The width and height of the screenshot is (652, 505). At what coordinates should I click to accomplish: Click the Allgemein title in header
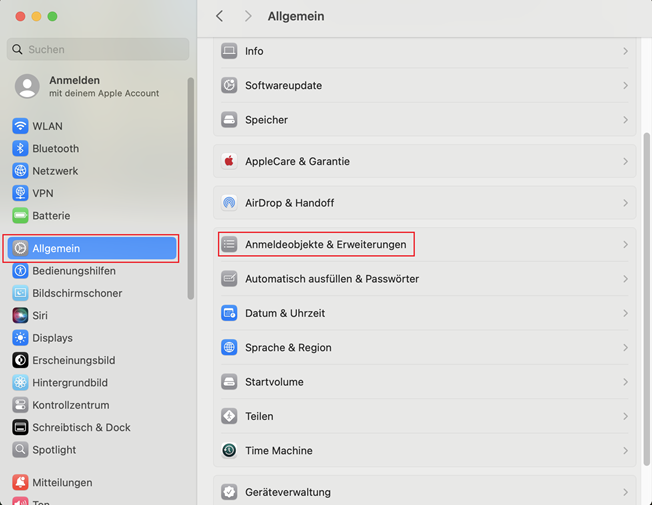coord(296,16)
